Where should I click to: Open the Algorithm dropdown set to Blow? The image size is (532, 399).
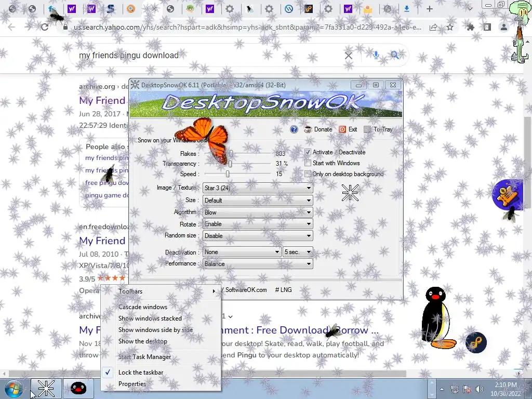(258, 212)
